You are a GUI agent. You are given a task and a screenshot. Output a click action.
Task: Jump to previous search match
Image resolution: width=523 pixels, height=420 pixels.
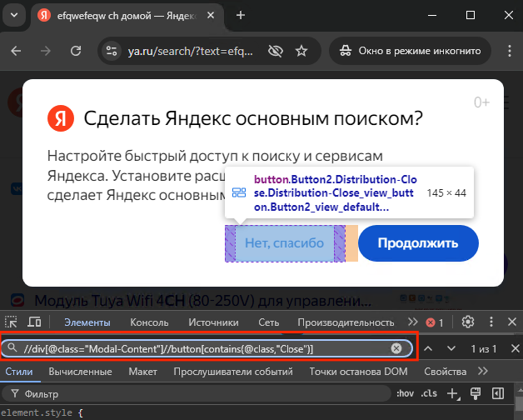428,349
